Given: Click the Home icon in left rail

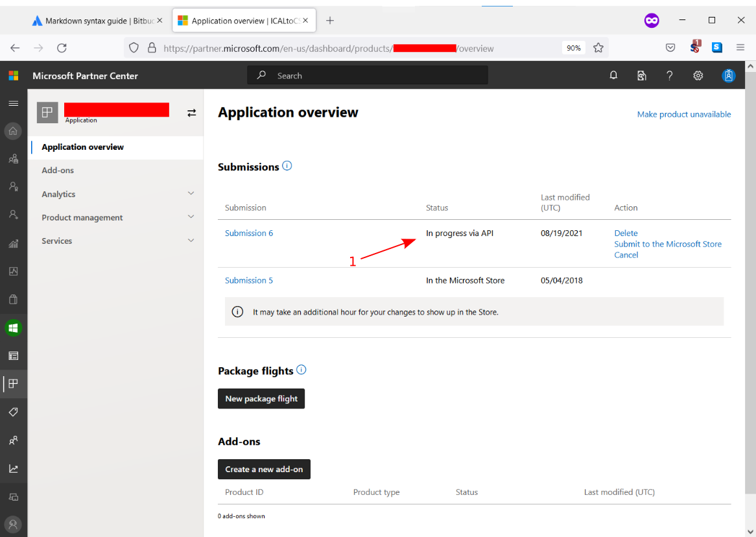Looking at the screenshot, I should pyautogui.click(x=13, y=132).
